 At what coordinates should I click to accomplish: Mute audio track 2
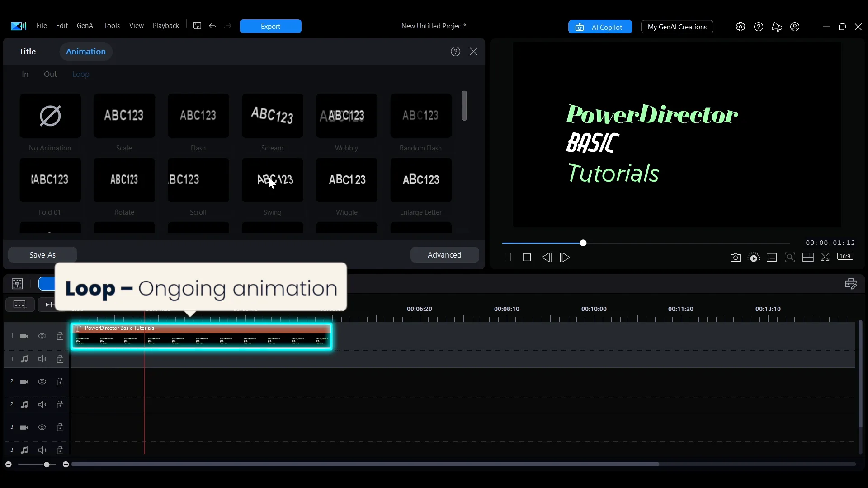[42, 404]
